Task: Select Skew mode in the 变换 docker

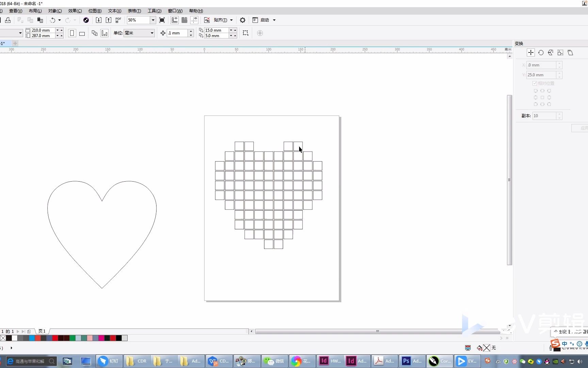Action: [570, 52]
